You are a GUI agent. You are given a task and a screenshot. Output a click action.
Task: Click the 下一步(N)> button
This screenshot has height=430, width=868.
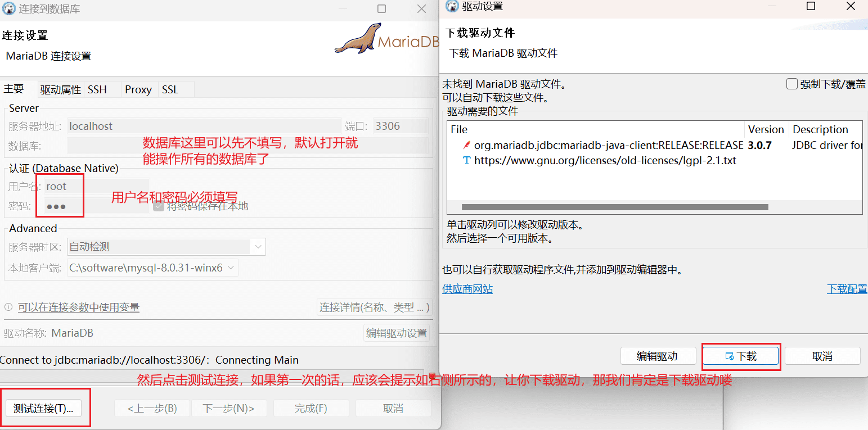click(228, 409)
